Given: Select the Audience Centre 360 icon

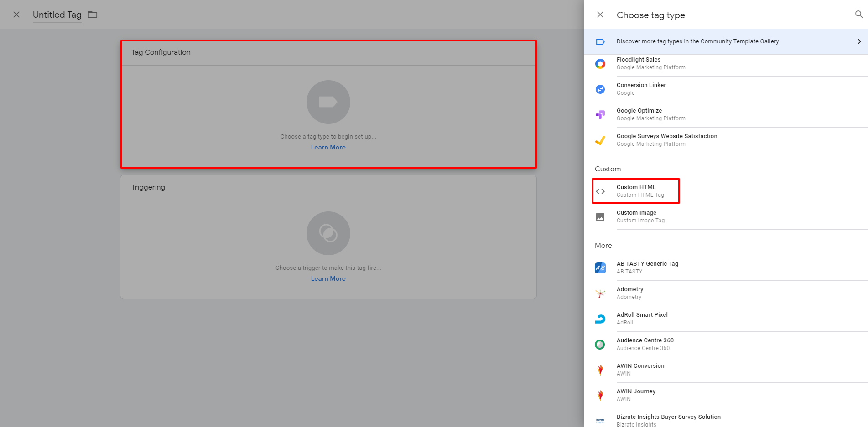Looking at the screenshot, I should tap(600, 344).
